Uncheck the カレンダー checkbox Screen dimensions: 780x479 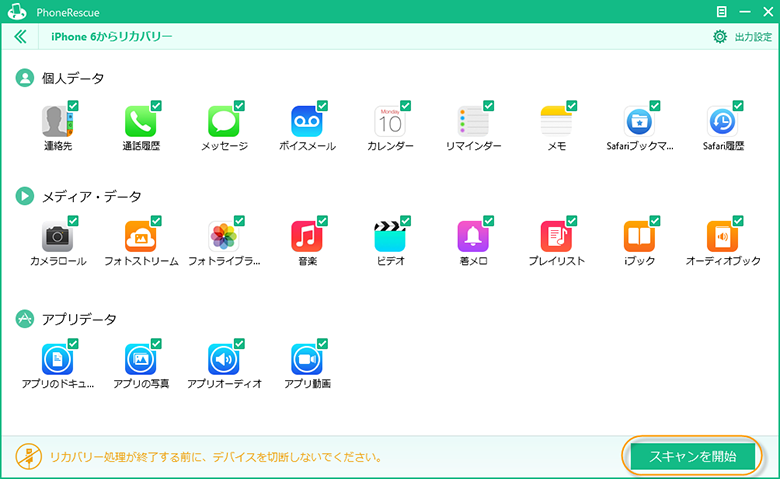(406, 105)
